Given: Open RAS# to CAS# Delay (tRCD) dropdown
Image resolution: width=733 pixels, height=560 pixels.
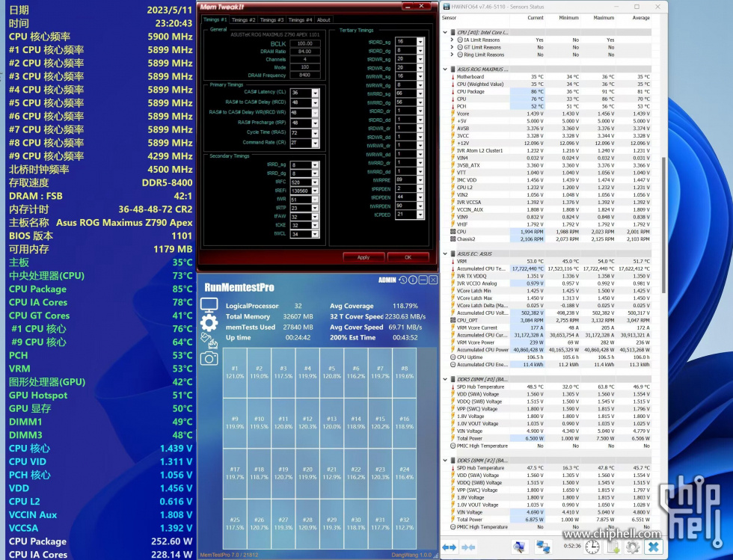Looking at the screenshot, I should (x=315, y=103).
